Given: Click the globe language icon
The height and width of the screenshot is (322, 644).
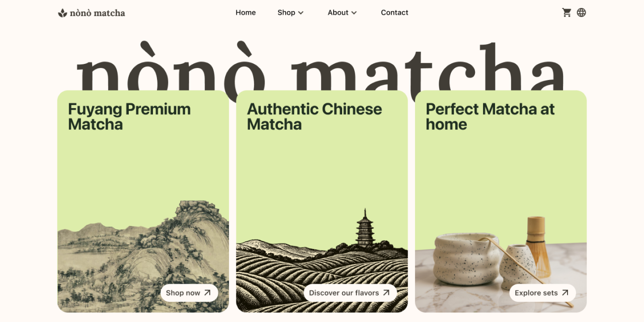Looking at the screenshot, I should (581, 13).
